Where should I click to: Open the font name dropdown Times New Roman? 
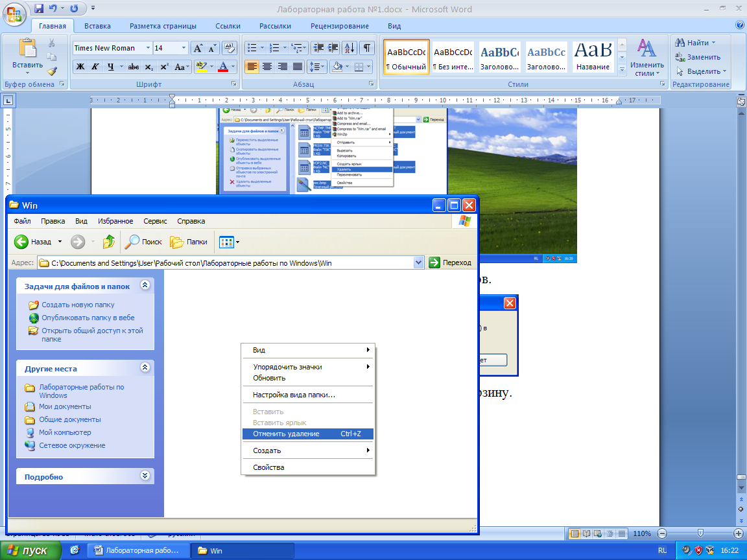148,48
